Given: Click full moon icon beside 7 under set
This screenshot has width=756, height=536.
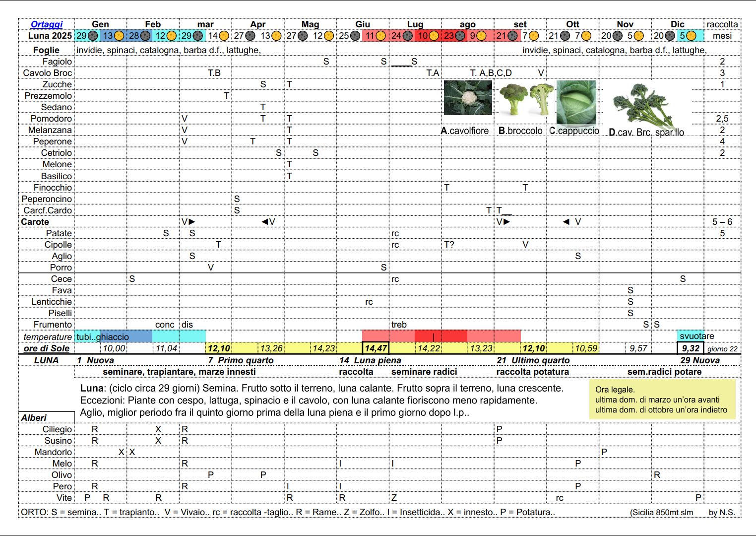Looking at the screenshot, I should coord(534,36).
